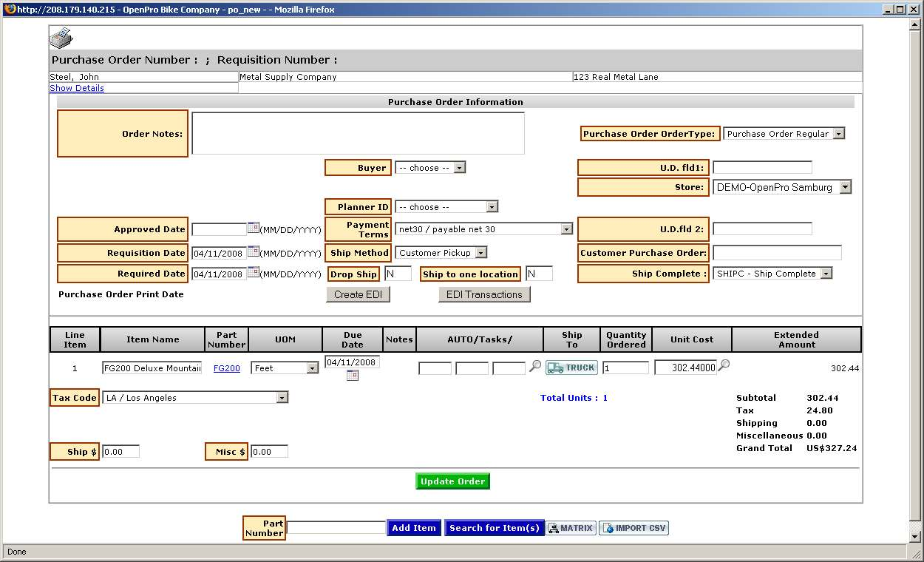Open the FG200 part number link
The width and height of the screenshot is (924, 562).
[226, 368]
